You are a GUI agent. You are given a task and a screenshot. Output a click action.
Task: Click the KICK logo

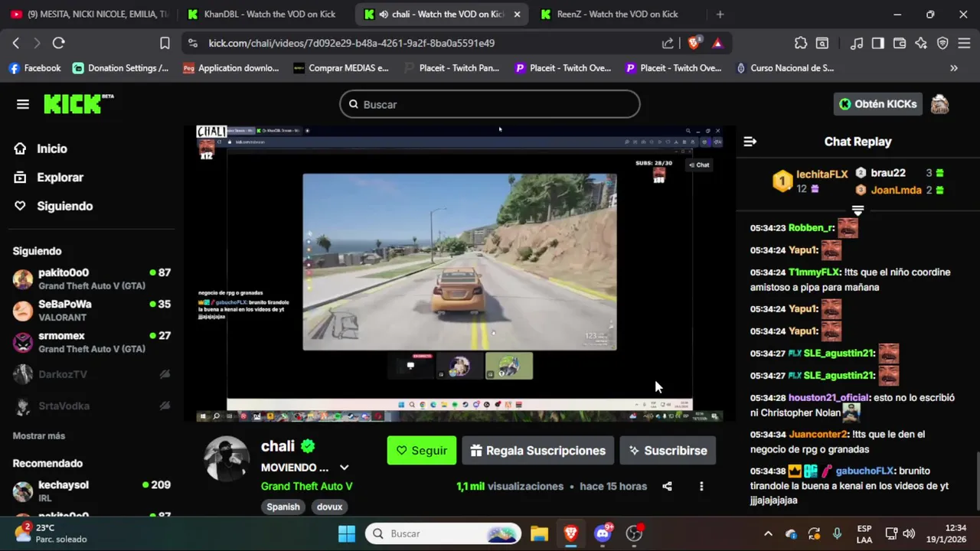pos(78,104)
